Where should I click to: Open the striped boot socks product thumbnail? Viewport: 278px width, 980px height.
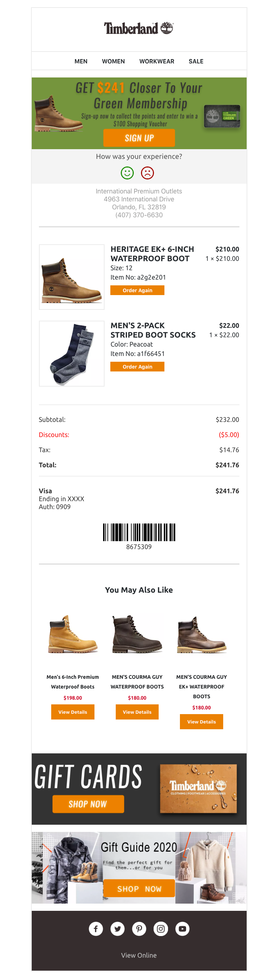pos(72,353)
